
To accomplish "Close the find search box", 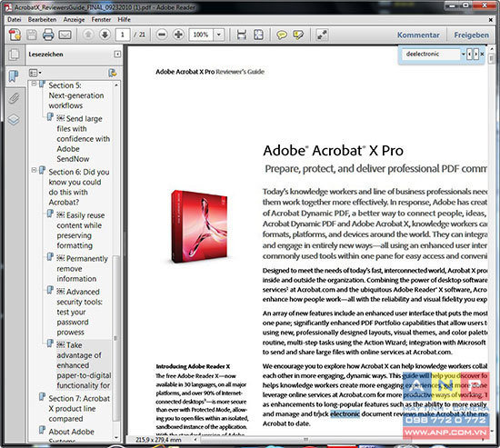I will 482,55.
